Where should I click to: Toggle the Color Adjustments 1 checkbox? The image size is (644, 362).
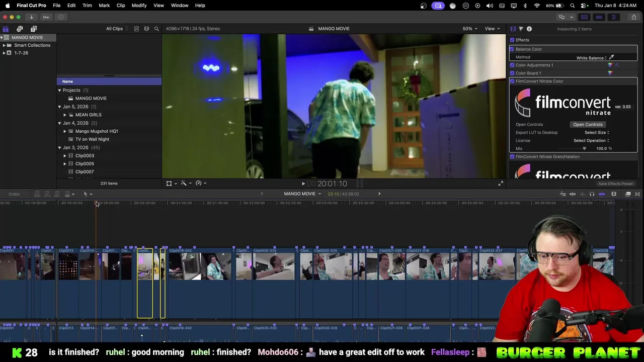512,65
